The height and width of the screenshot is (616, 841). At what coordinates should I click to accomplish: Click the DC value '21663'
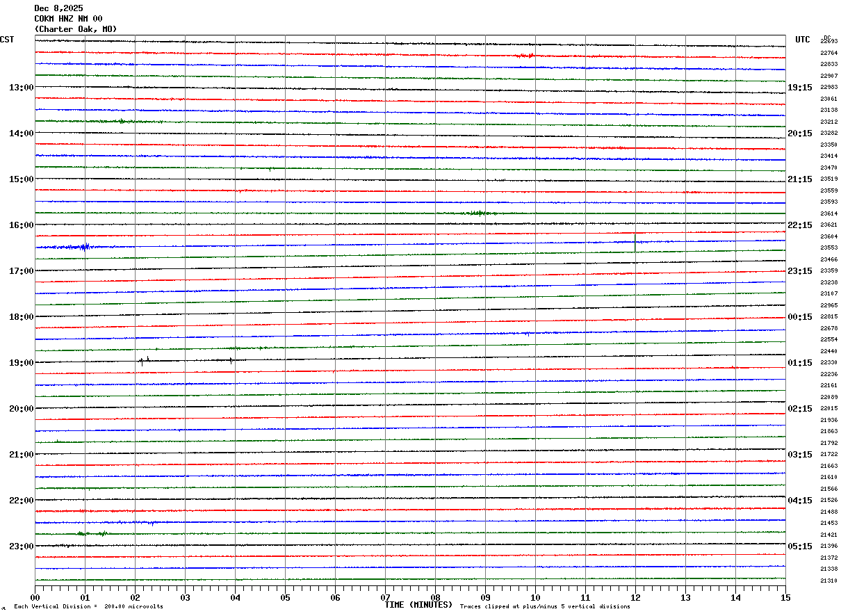coord(828,466)
